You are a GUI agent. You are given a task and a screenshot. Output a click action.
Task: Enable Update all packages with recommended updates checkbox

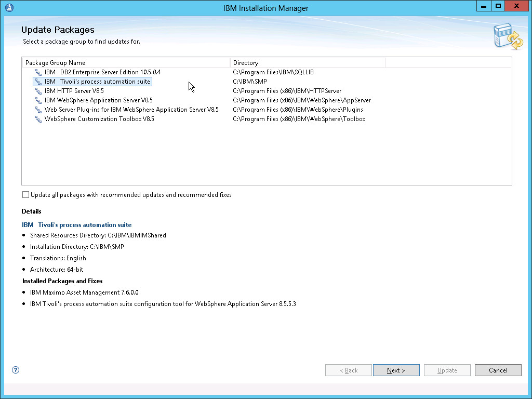pos(25,195)
